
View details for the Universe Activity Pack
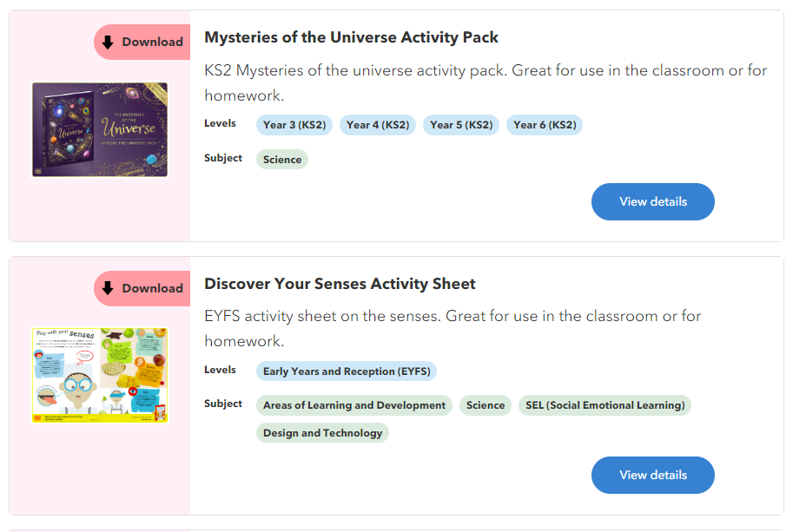652,201
